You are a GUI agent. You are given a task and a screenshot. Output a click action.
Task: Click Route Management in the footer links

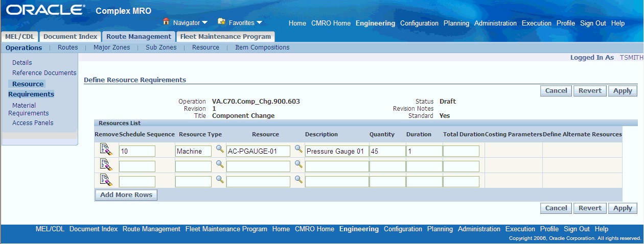pos(152,229)
